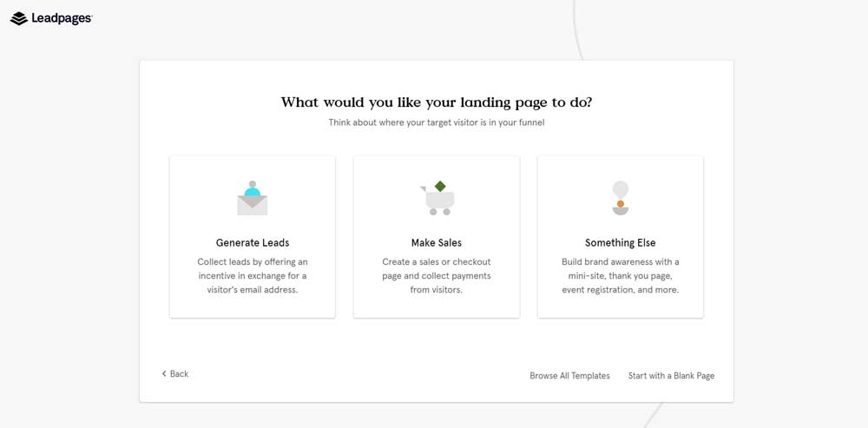Click the Generate Leads description about collecting leads
Viewport: 868px width, 428px height.
coord(253,276)
